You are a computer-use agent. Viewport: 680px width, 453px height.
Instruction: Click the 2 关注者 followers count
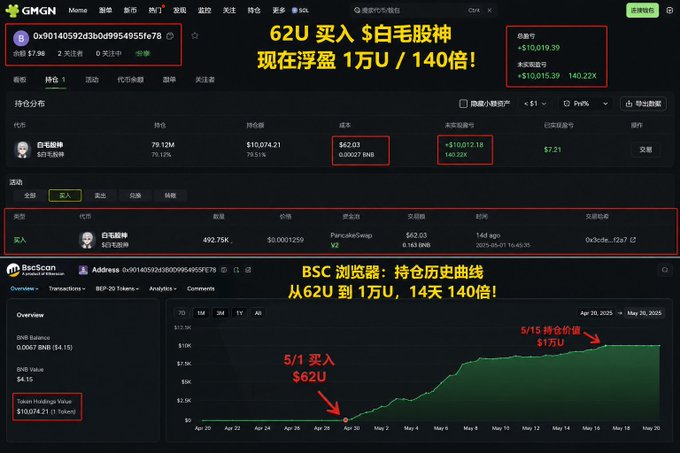pos(70,54)
